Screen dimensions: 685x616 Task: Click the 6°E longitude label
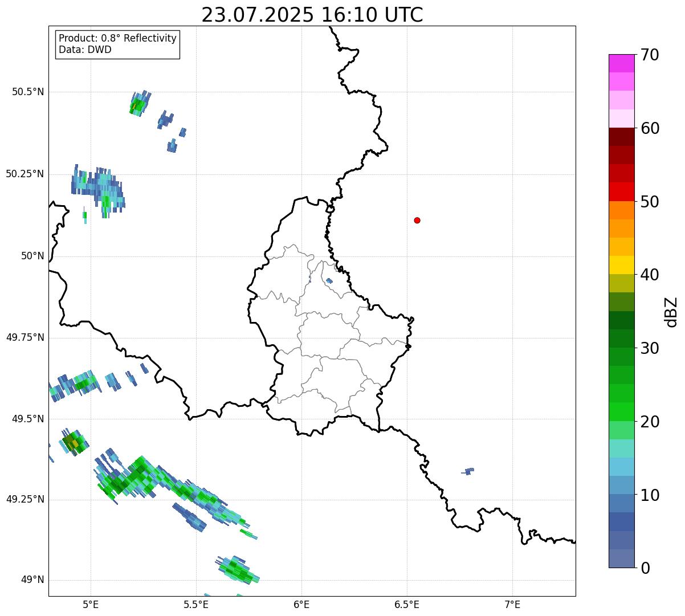click(301, 604)
